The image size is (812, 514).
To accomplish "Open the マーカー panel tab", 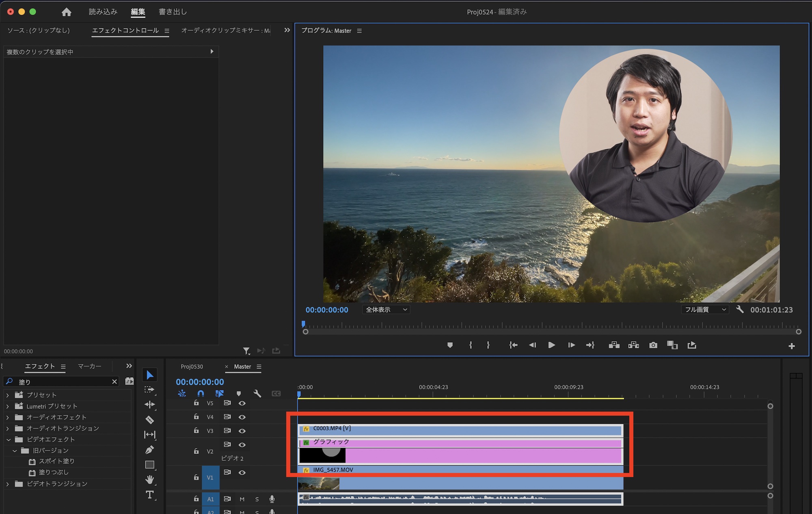I will [x=89, y=366].
